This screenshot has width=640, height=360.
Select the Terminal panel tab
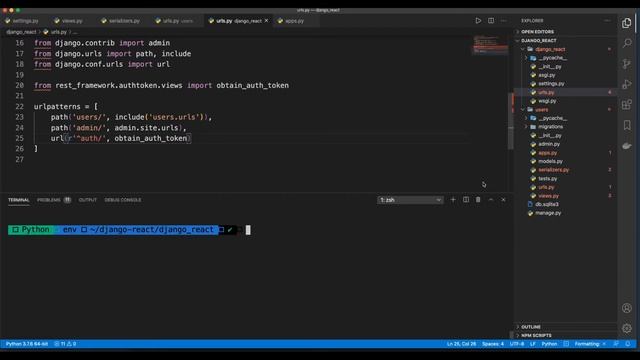point(19,200)
